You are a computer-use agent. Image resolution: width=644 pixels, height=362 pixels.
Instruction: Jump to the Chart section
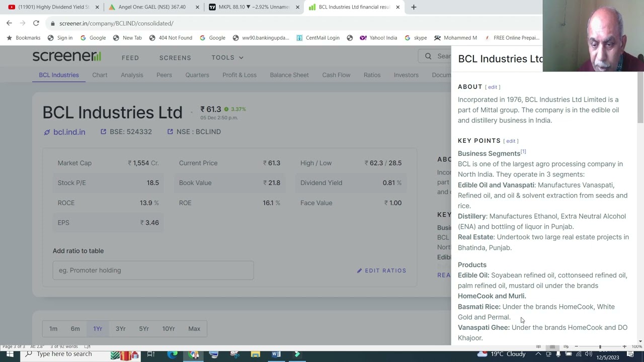pyautogui.click(x=100, y=75)
